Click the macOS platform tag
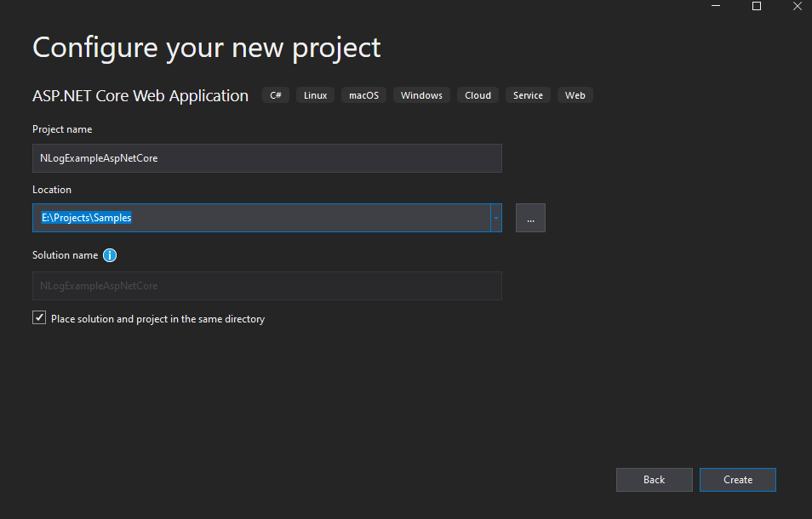 pyautogui.click(x=363, y=95)
